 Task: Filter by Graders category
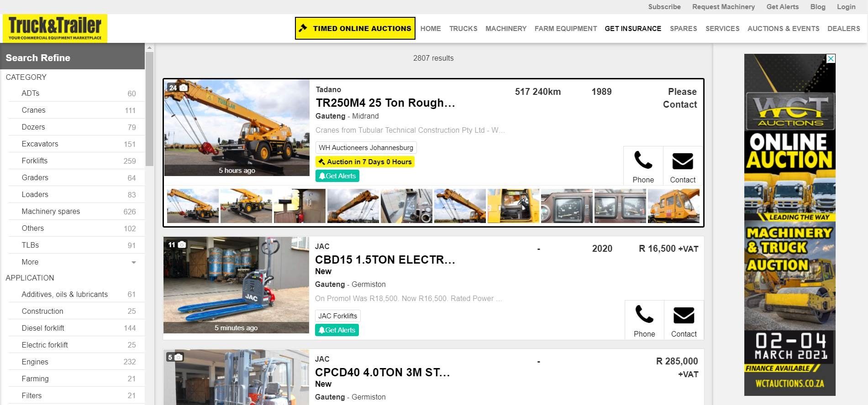point(76,177)
